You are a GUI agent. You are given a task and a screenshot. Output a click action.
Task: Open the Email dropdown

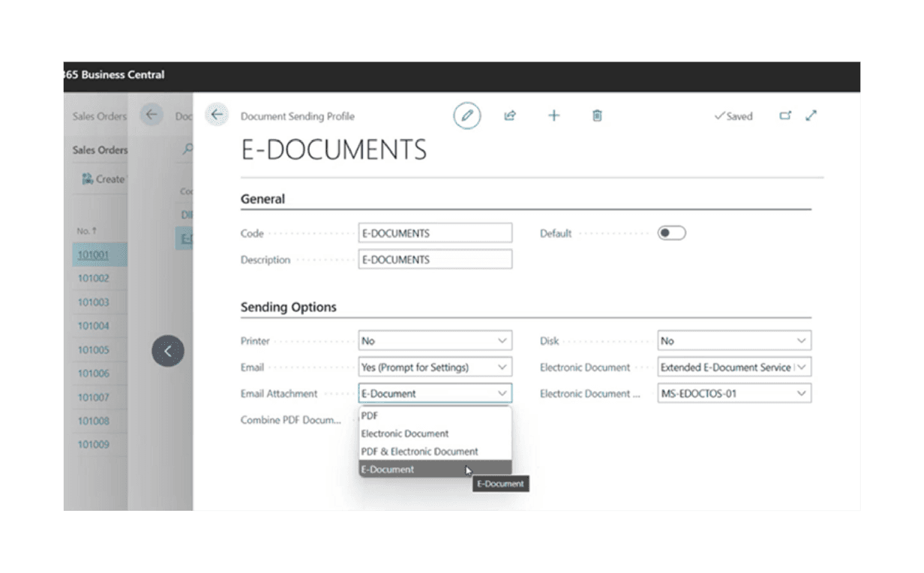coord(435,367)
